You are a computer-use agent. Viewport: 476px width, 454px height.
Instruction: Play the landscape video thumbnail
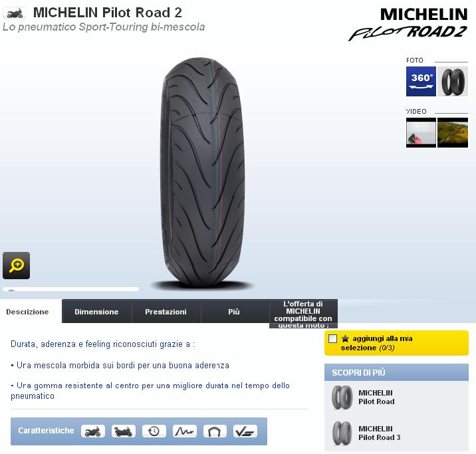[x=453, y=133]
